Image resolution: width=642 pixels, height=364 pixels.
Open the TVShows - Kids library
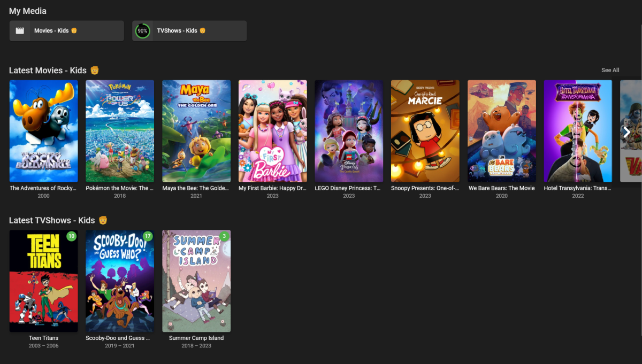(189, 30)
